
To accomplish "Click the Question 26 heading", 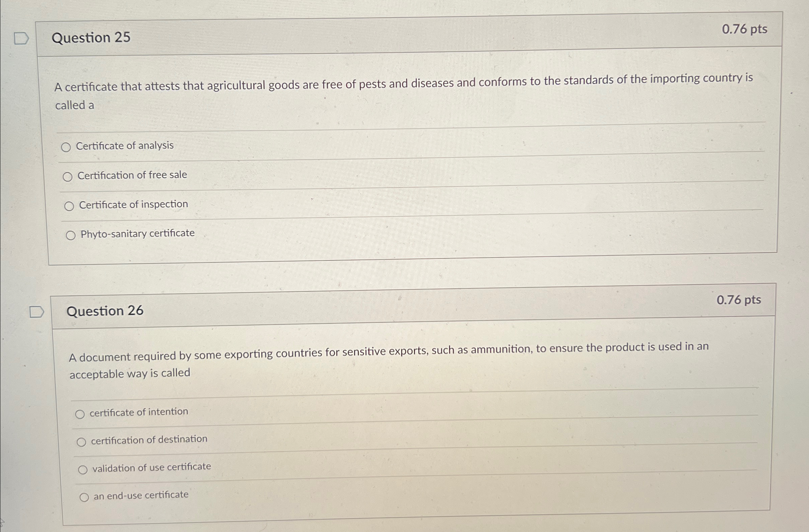I will point(106,310).
